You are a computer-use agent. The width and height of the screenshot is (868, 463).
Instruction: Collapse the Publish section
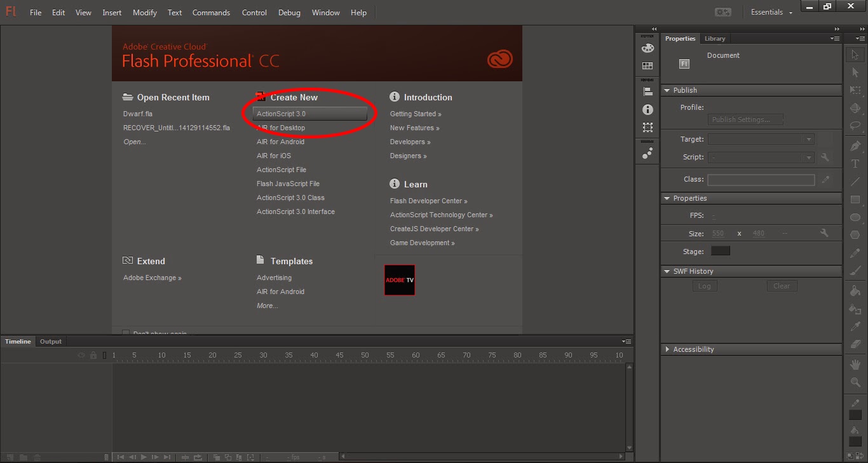click(667, 90)
